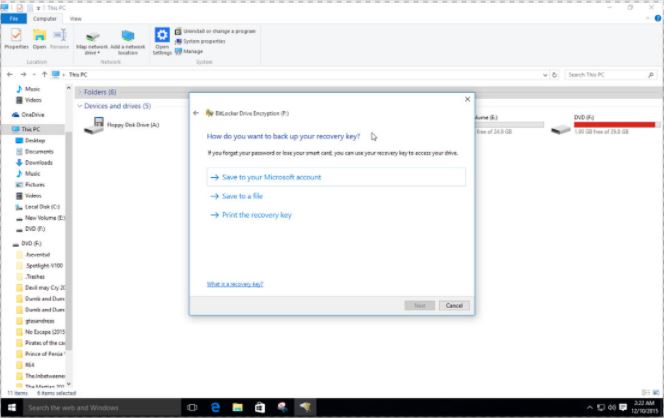The height and width of the screenshot is (418, 664).
Task: Expand the Folders (6) group
Action: (x=80, y=92)
